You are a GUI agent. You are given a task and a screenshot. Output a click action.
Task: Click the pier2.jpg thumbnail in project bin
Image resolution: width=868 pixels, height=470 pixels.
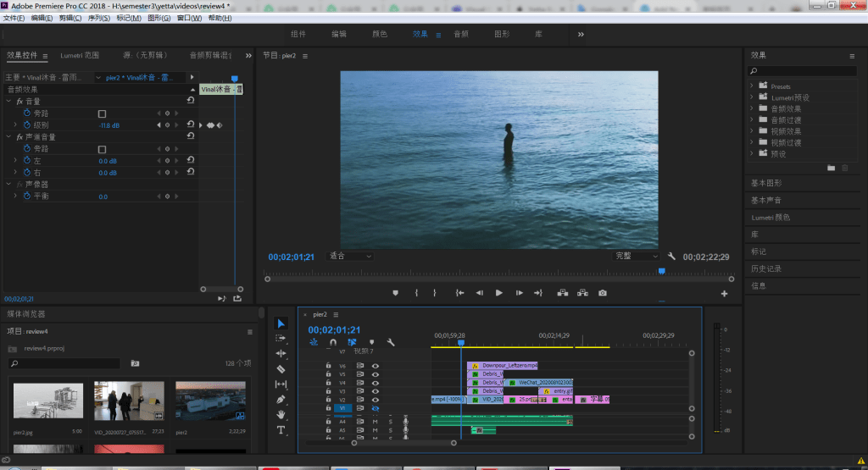pyautogui.click(x=47, y=401)
